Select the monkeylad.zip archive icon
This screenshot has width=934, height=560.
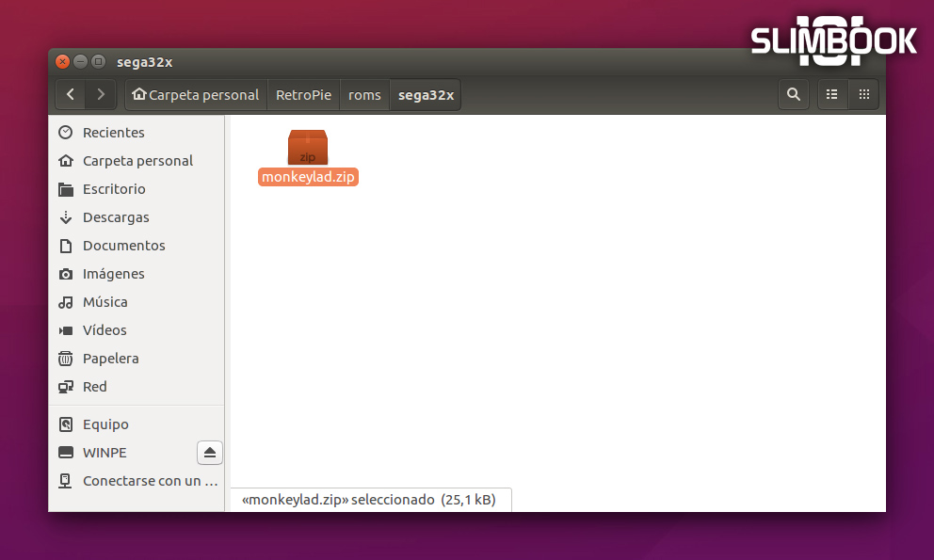pos(308,148)
